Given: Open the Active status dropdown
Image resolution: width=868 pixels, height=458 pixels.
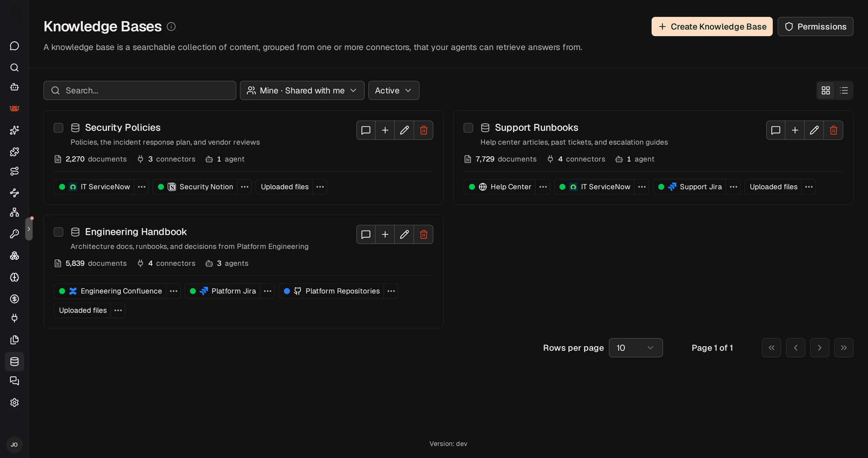Looking at the screenshot, I should click(x=394, y=90).
